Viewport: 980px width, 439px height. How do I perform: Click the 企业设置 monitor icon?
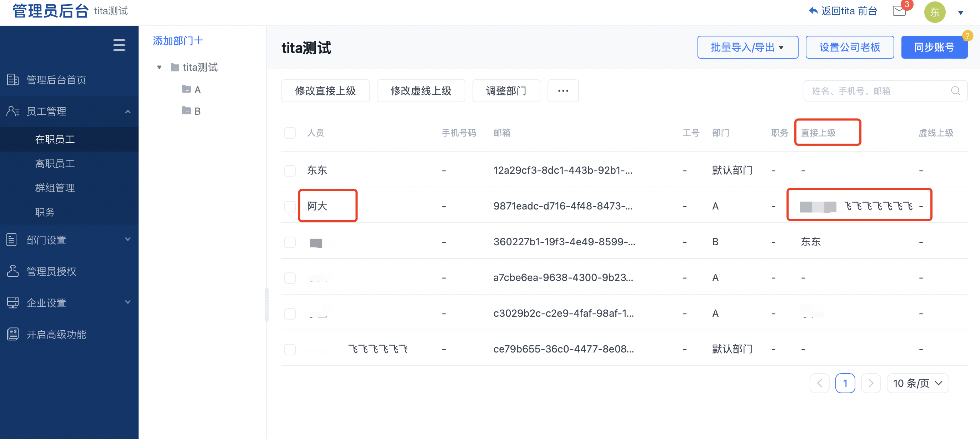tap(12, 302)
